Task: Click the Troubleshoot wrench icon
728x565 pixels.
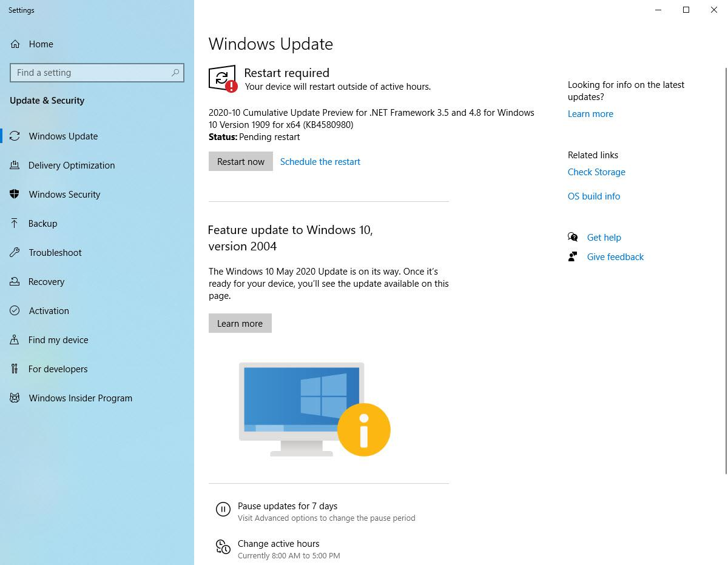Action: point(15,253)
